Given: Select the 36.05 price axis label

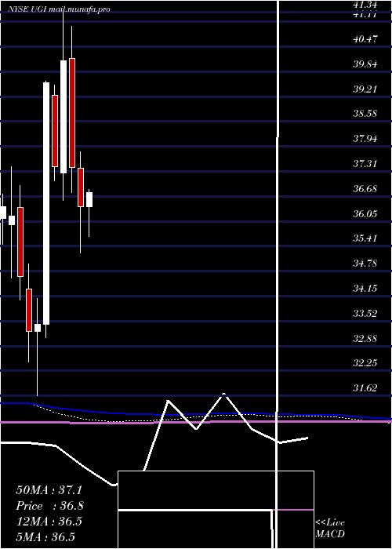Looking at the screenshot, I should [366, 213].
